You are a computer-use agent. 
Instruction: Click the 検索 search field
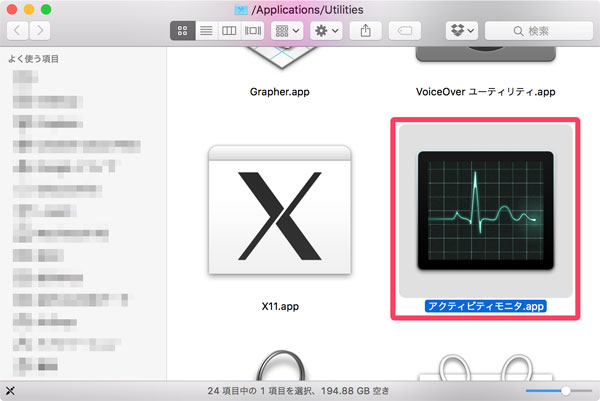click(x=539, y=31)
